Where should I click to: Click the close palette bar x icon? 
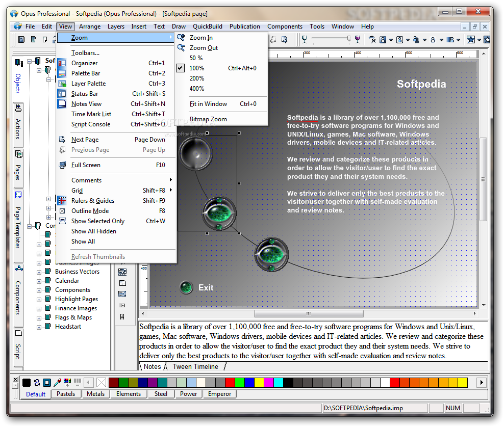pos(15,380)
